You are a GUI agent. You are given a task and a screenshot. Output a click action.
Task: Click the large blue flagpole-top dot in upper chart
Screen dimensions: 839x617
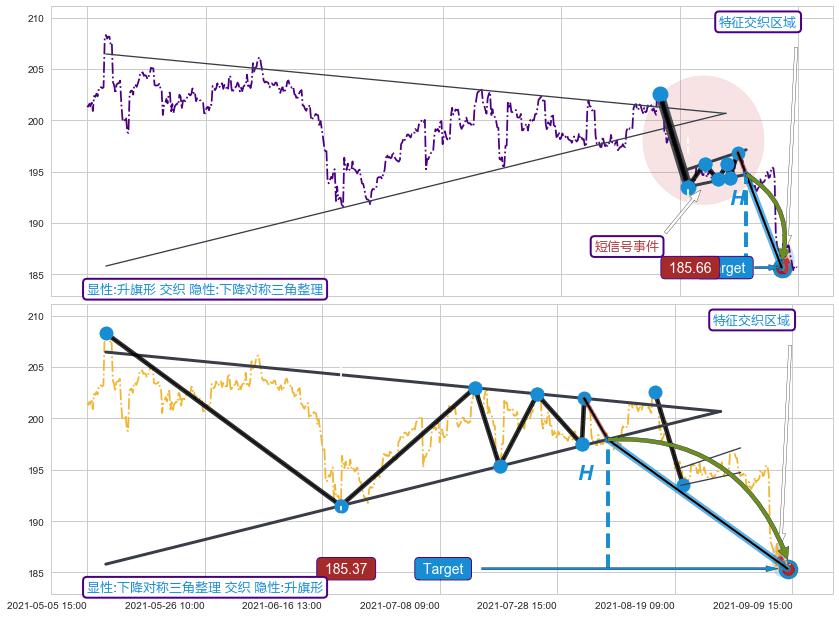tap(660, 94)
